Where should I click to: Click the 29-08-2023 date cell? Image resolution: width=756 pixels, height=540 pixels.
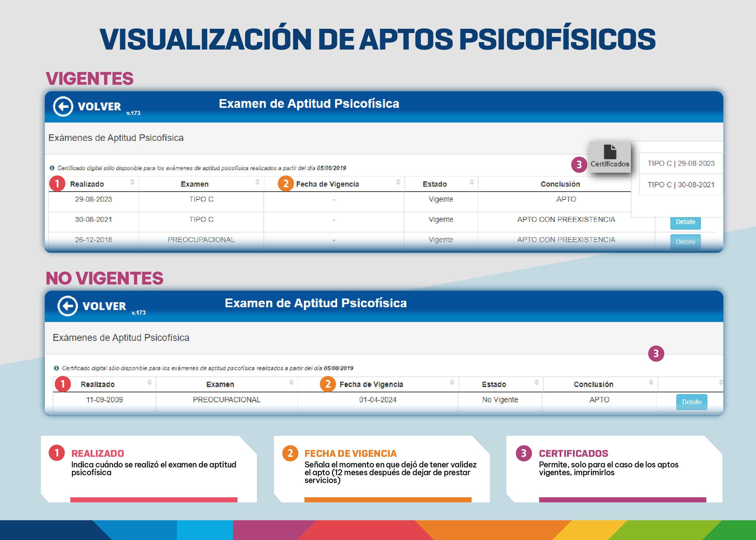[93, 199]
